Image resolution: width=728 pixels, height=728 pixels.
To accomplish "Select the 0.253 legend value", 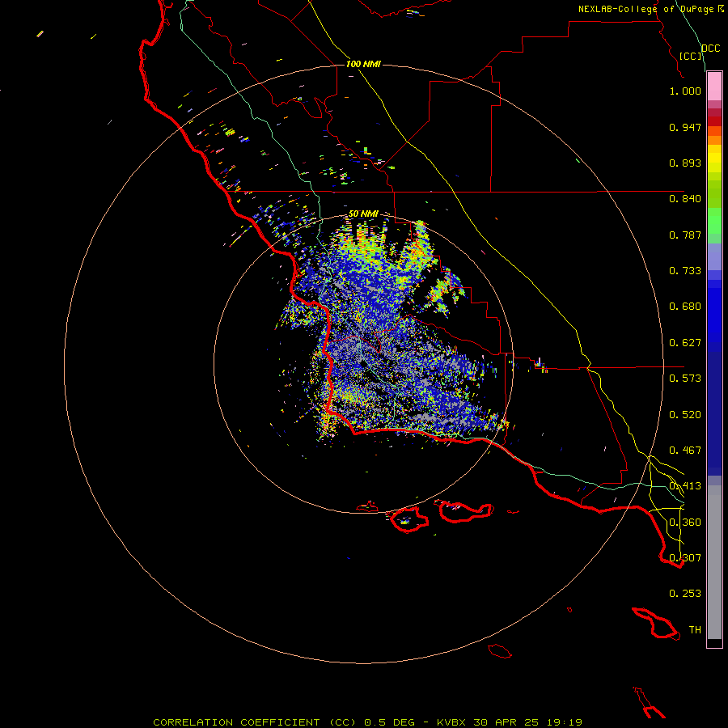I will [x=685, y=594].
